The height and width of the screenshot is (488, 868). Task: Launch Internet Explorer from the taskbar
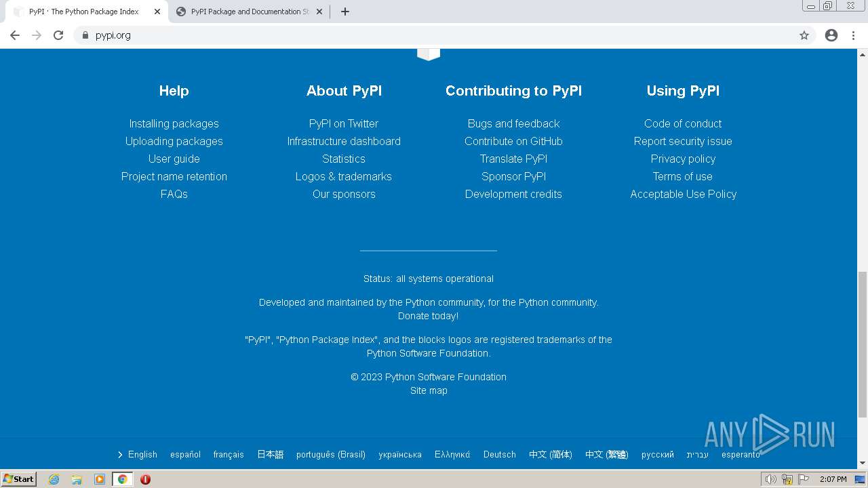[54, 479]
